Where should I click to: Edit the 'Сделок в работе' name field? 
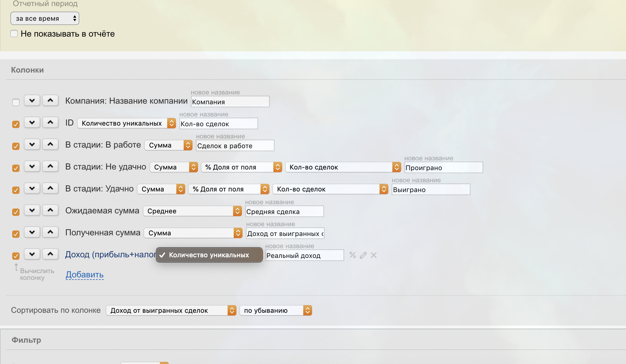tap(235, 145)
